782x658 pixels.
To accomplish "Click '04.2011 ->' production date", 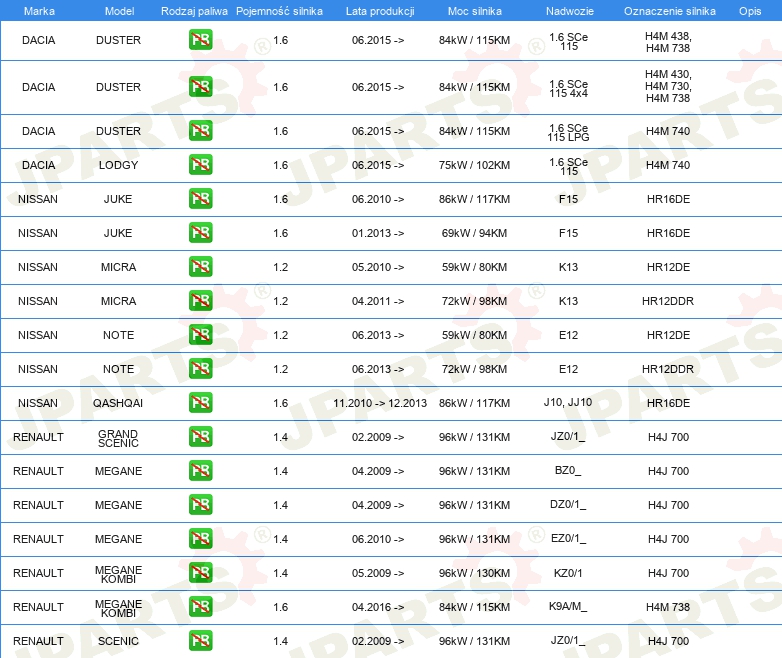I will [378, 301].
